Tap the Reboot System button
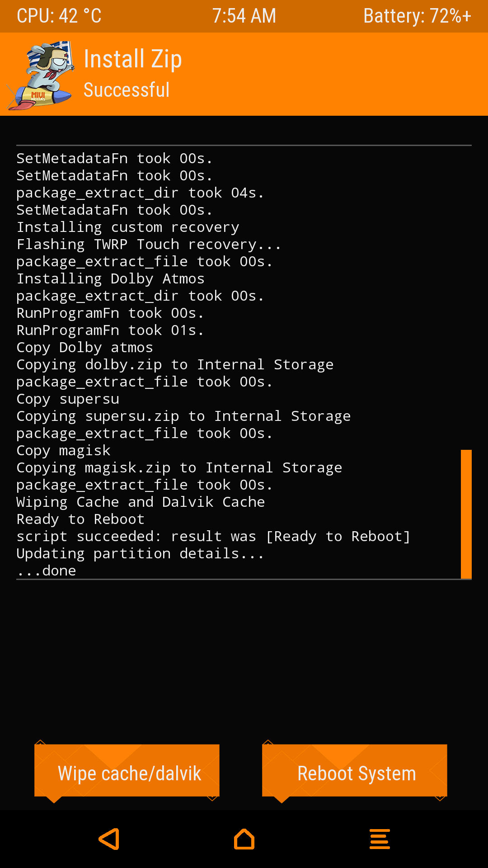This screenshot has width=488, height=868. point(355,773)
